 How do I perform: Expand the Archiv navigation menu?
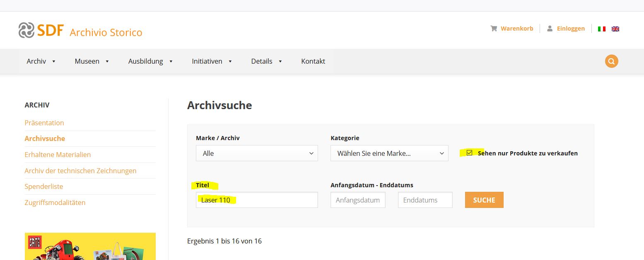[x=41, y=61]
